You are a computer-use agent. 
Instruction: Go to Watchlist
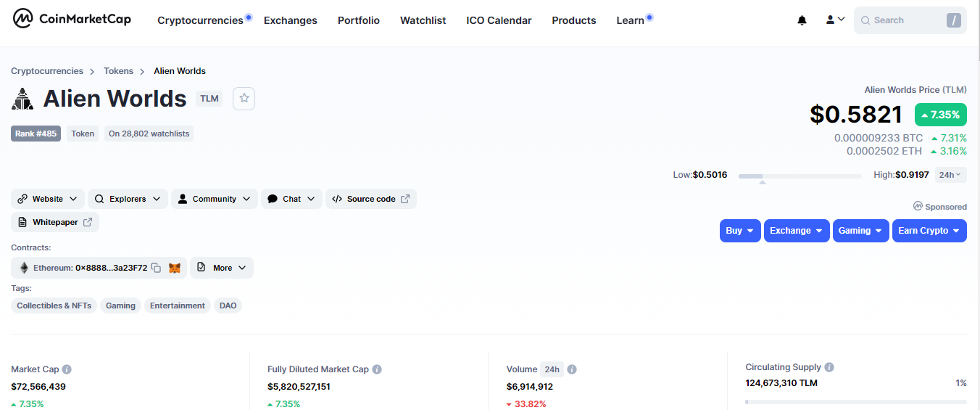pos(423,20)
